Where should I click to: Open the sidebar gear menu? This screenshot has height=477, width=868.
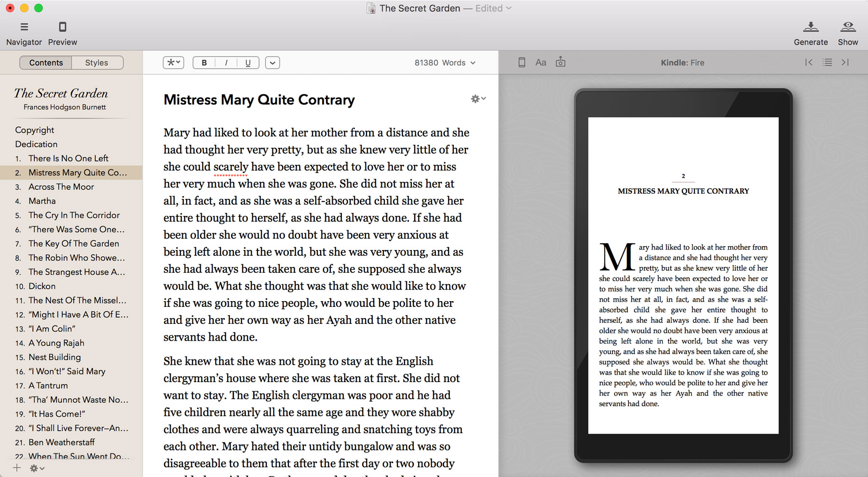37,468
